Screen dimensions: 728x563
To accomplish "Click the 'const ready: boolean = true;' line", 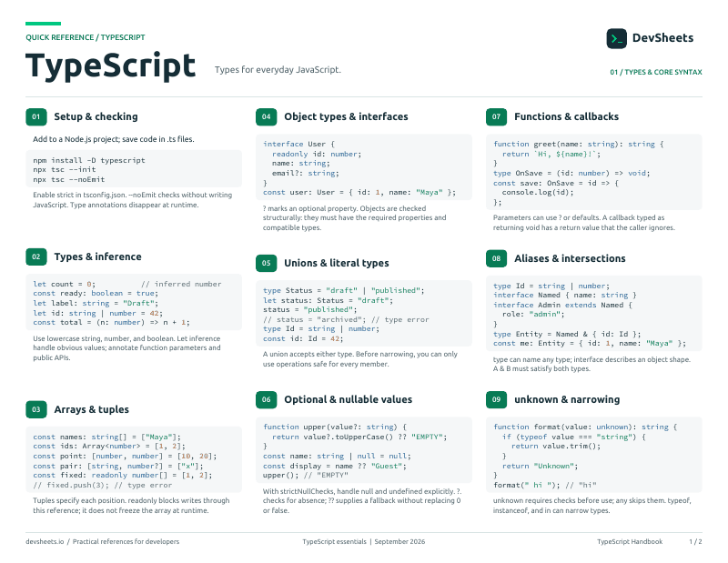I will pyautogui.click(x=96, y=294).
